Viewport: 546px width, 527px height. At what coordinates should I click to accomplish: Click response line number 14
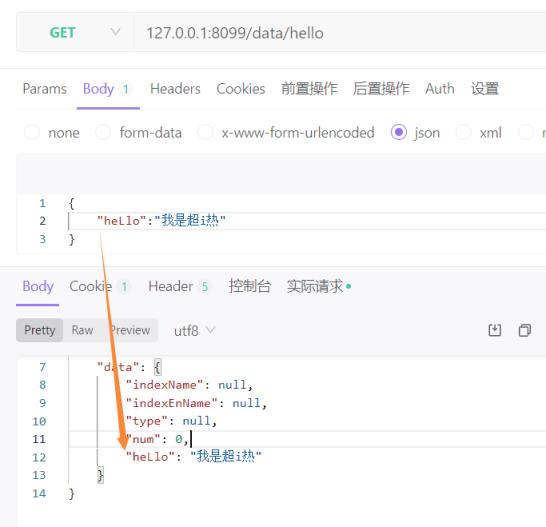(x=39, y=493)
